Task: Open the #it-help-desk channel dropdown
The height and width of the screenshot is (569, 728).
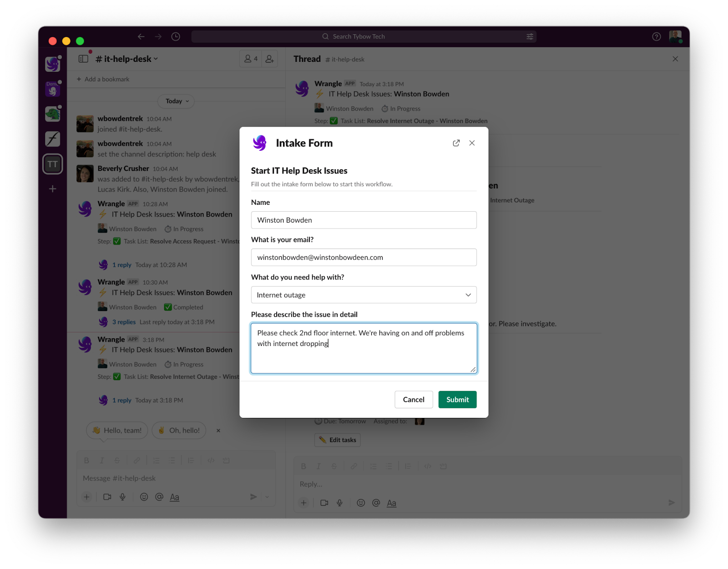Action: 126,59
